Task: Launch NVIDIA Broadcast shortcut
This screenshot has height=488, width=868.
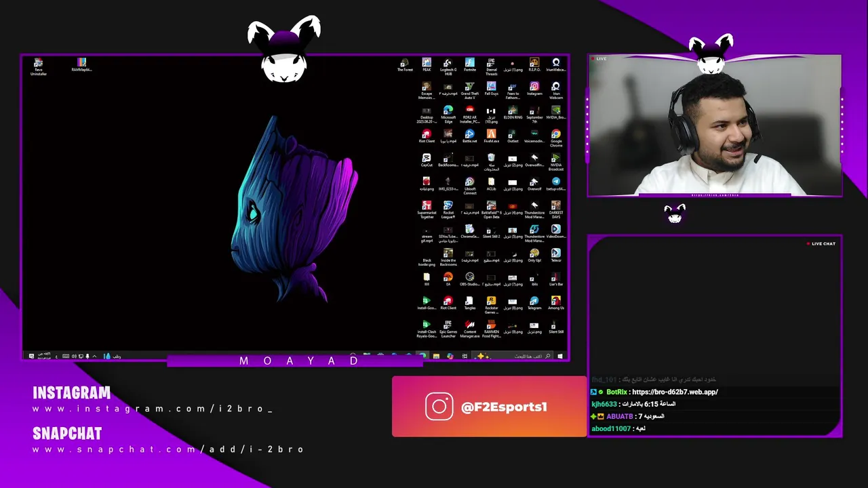Action: pos(556,162)
